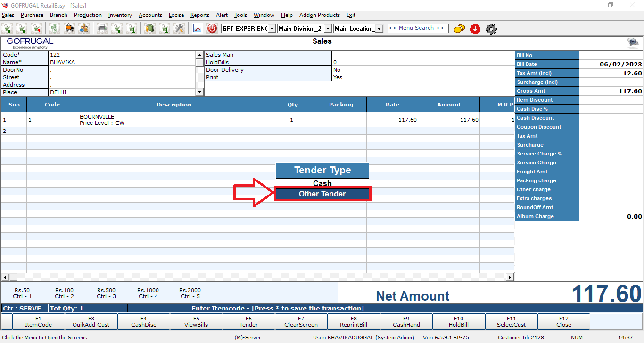Click the F9 CashHand button
The width and height of the screenshot is (644, 343).
406,321
